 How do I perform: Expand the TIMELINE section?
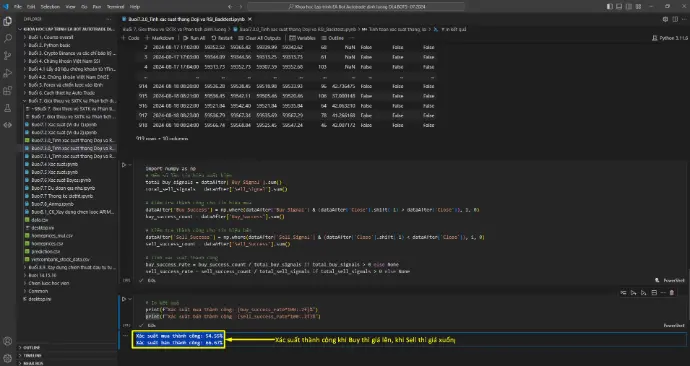click(67, 355)
